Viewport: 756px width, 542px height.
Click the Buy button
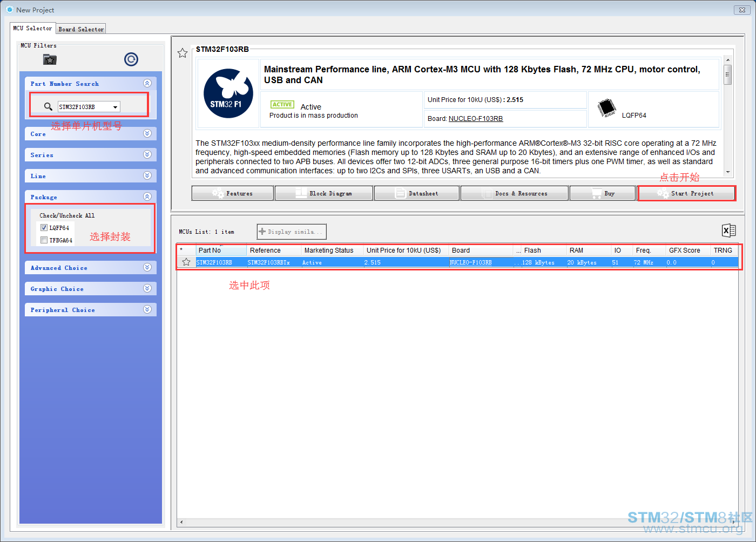coord(603,193)
